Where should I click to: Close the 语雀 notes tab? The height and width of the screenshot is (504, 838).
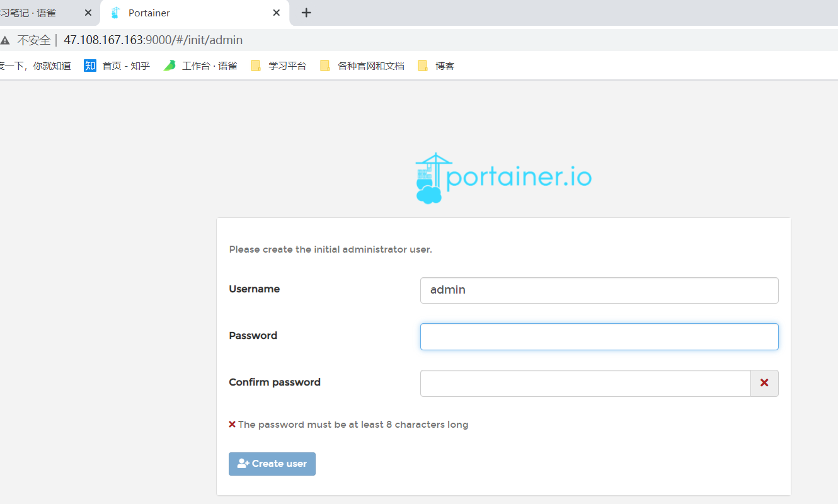(x=88, y=13)
